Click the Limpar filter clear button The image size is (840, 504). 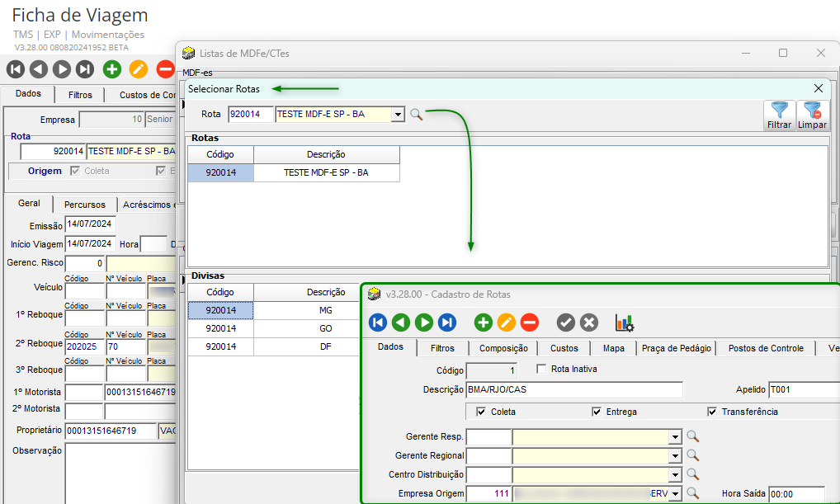point(812,115)
